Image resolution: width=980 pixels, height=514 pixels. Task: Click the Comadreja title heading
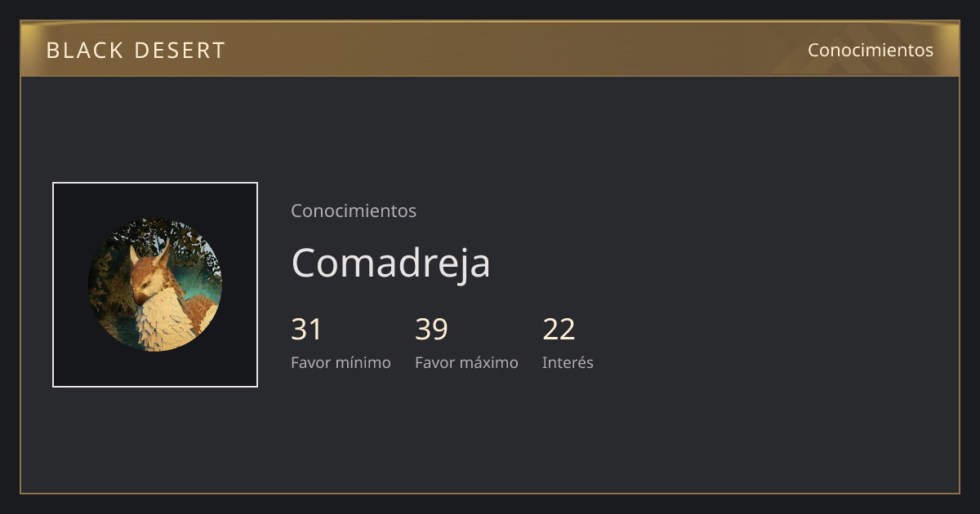(390, 263)
